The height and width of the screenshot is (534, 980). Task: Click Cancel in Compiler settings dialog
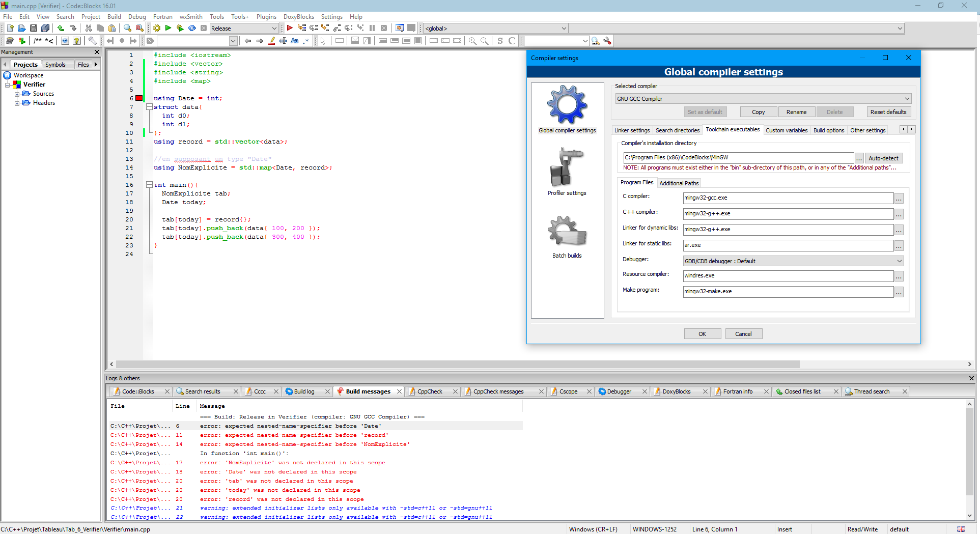click(743, 334)
